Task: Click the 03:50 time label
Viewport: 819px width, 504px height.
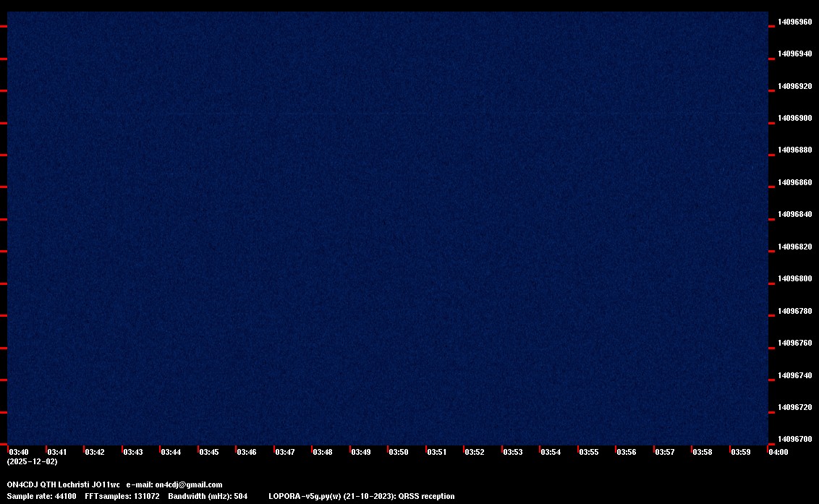Action: pyautogui.click(x=399, y=452)
